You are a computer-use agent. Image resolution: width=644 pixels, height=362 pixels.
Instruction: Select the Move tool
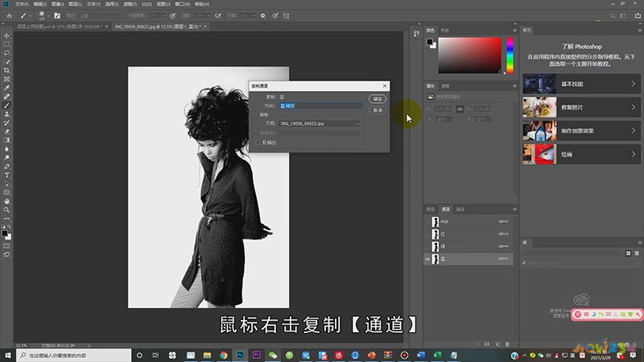[6, 35]
